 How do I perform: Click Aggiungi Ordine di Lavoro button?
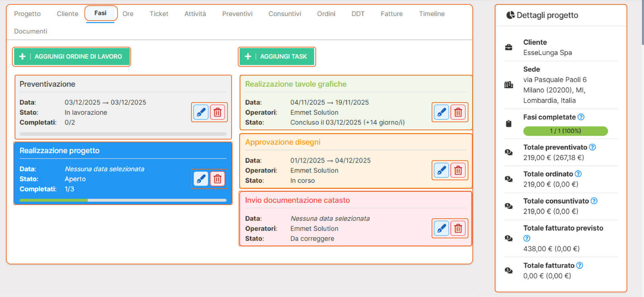pos(72,57)
